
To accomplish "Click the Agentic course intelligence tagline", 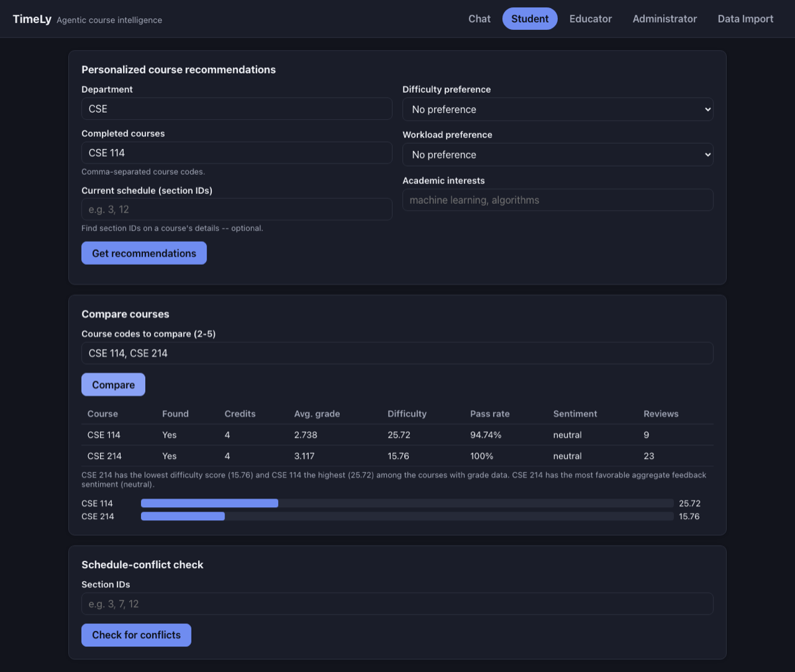I will (x=109, y=20).
